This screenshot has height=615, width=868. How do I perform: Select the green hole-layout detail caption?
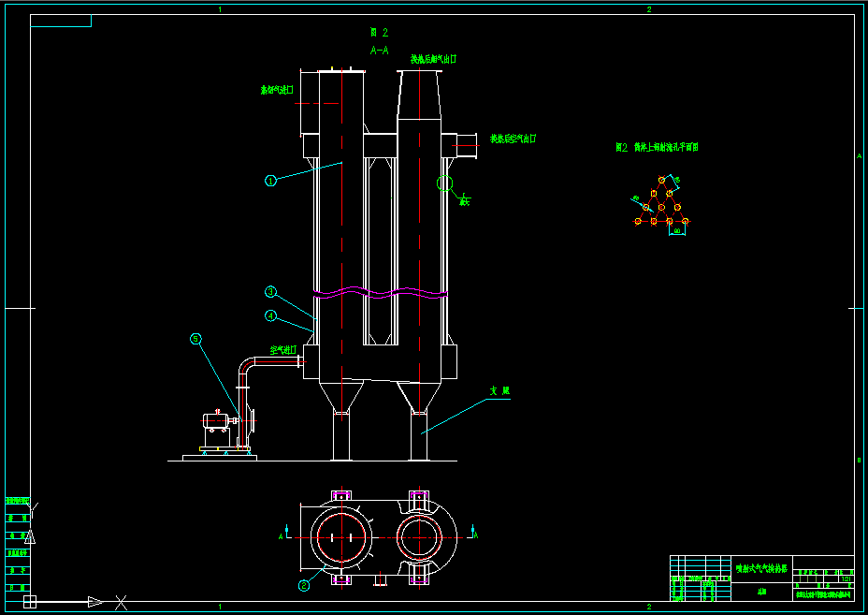point(657,147)
